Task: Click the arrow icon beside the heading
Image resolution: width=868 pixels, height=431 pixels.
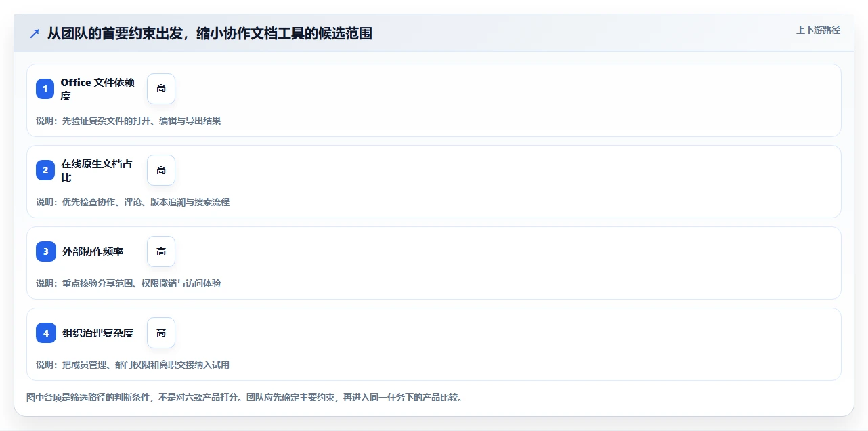Action: click(35, 33)
